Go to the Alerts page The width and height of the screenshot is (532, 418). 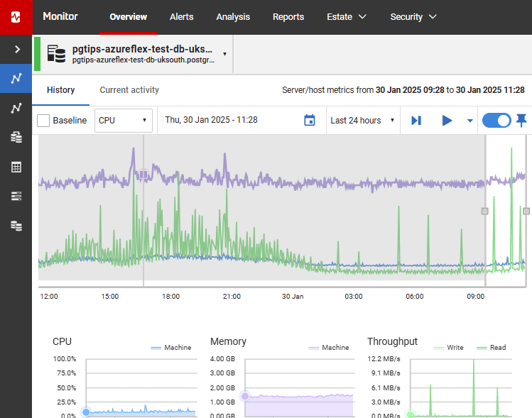point(182,16)
